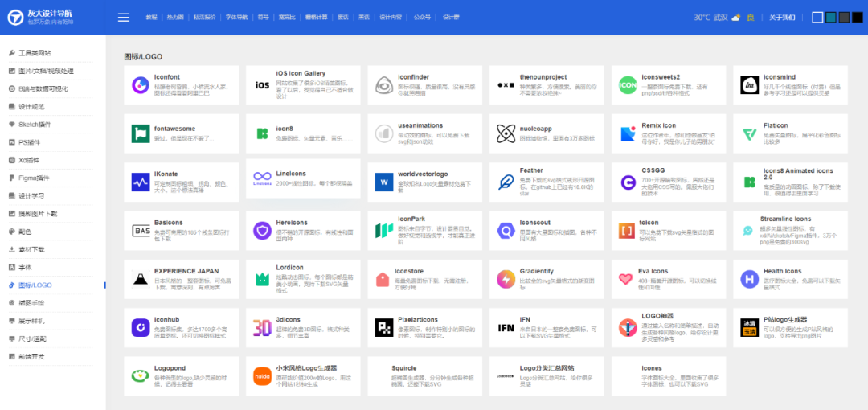This screenshot has width=868, height=410.
Task: Open the 热力图 link in the header
Action: click(175, 18)
